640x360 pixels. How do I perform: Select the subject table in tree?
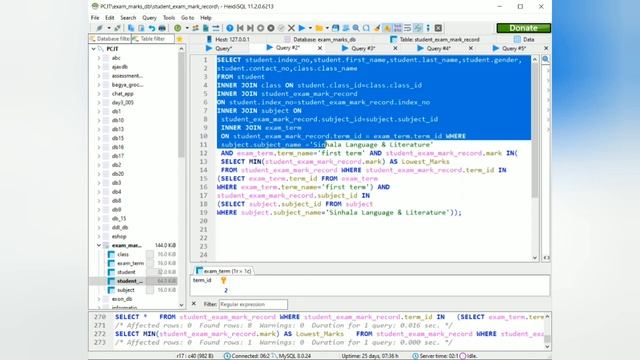126,290
